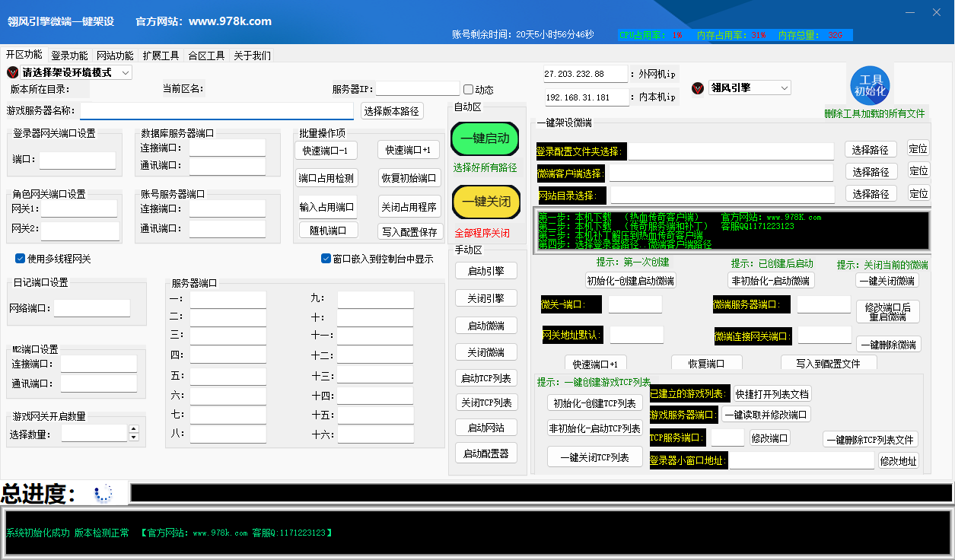Uncheck 使用多线程网关 option
The height and width of the screenshot is (560, 955).
[21, 259]
